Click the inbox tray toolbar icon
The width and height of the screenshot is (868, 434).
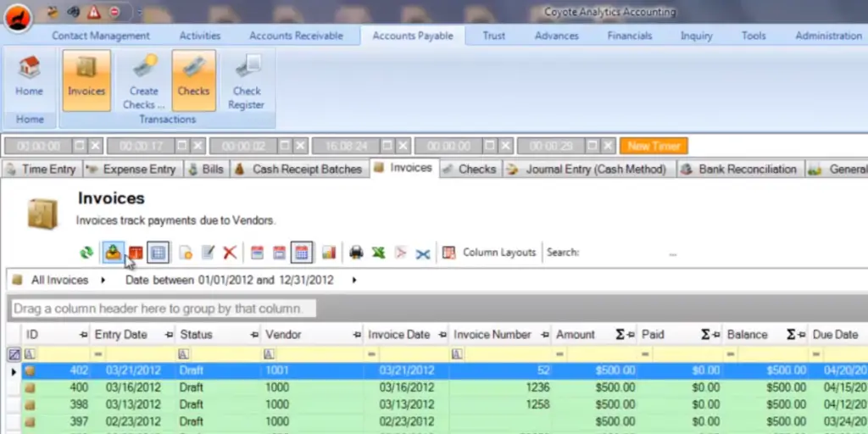[x=113, y=253]
